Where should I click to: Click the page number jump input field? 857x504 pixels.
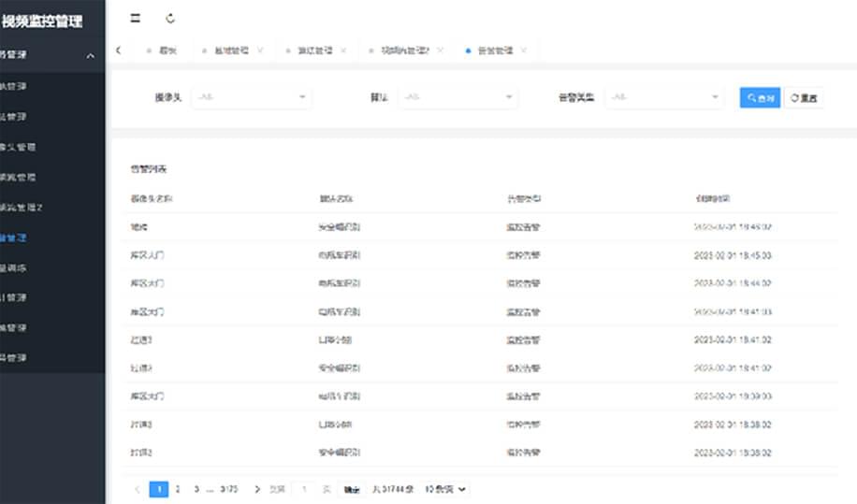point(305,489)
